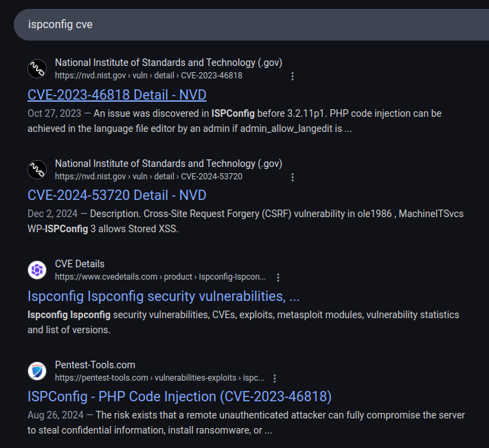The image size is (489, 448).
Task: Open the three-dot menu for the CVE-2023-46818 NVD result
Action: [293, 76]
